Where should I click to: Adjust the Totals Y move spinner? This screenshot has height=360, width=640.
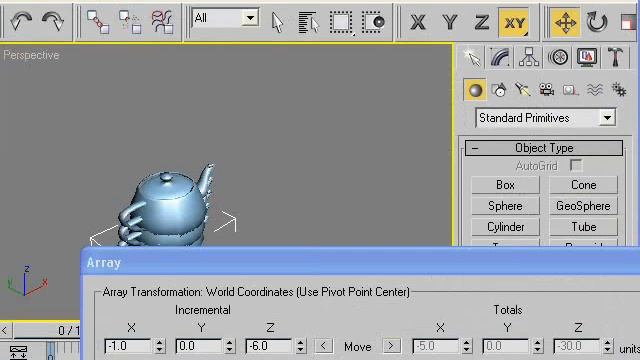click(537, 346)
